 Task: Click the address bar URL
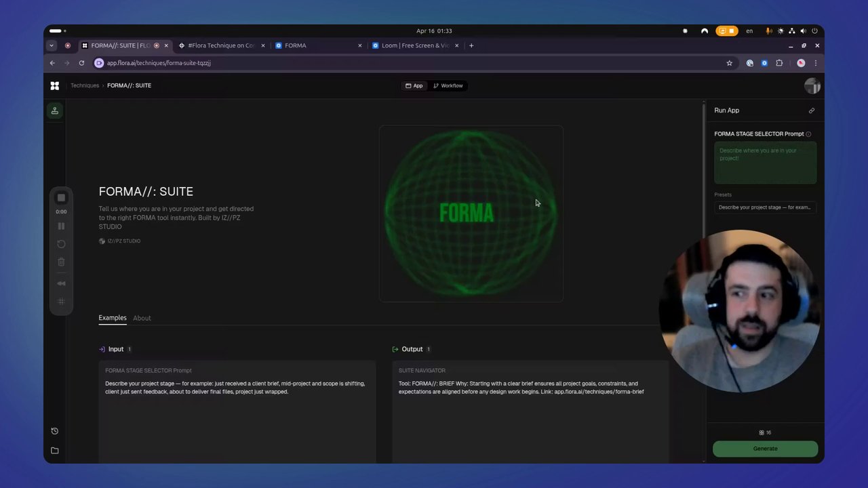[x=159, y=63]
